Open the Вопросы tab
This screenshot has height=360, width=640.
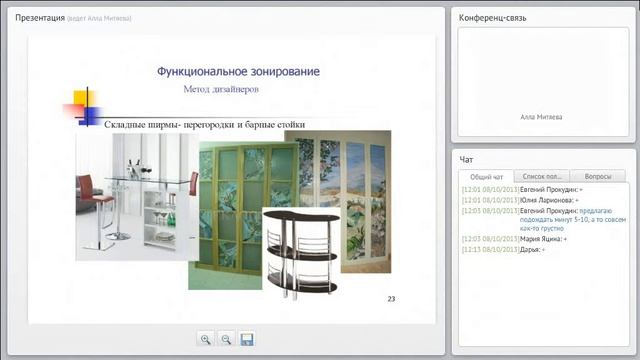(598, 176)
